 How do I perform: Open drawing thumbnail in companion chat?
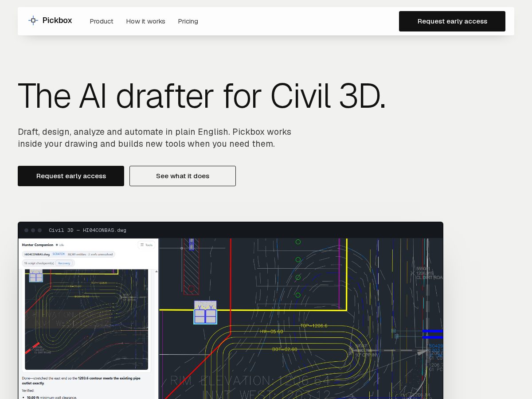(x=86, y=319)
